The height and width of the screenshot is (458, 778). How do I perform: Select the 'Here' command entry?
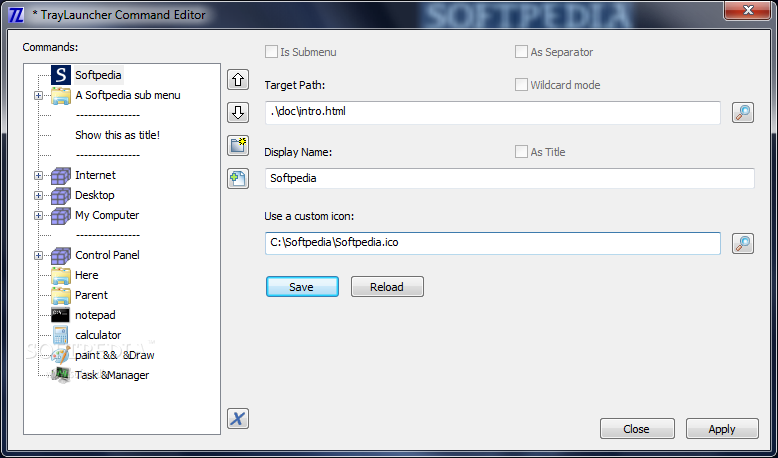[87, 275]
